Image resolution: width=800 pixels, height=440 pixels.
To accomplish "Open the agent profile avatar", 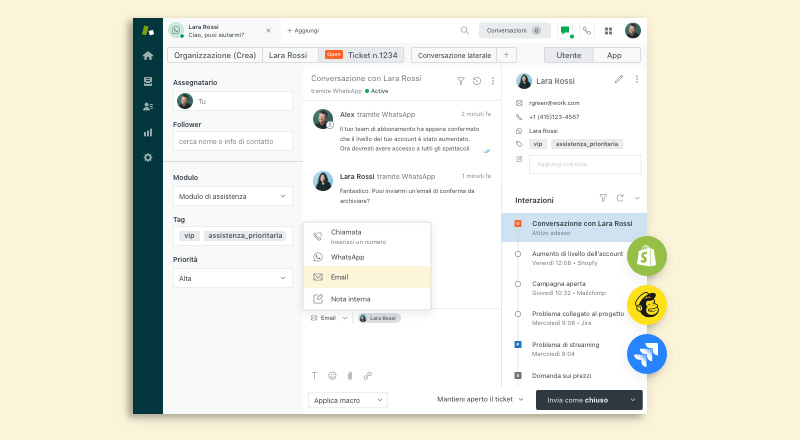I will click(x=633, y=31).
